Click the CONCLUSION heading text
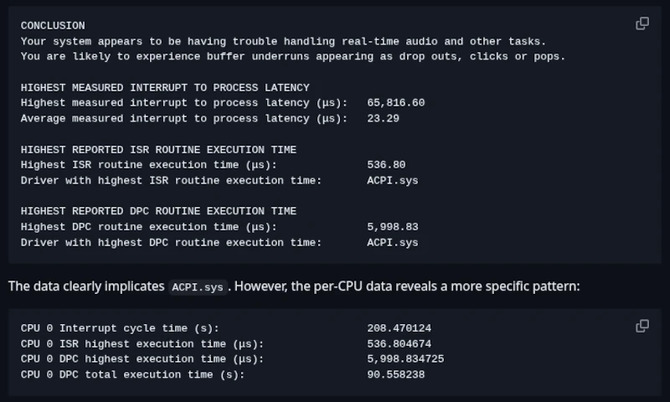This screenshot has width=670, height=402. click(52, 25)
